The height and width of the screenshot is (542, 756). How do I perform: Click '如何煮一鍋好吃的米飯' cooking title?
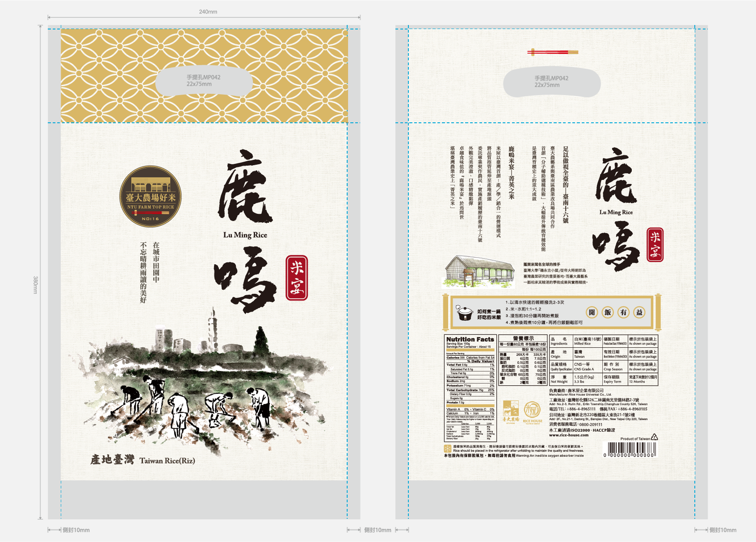(489, 314)
